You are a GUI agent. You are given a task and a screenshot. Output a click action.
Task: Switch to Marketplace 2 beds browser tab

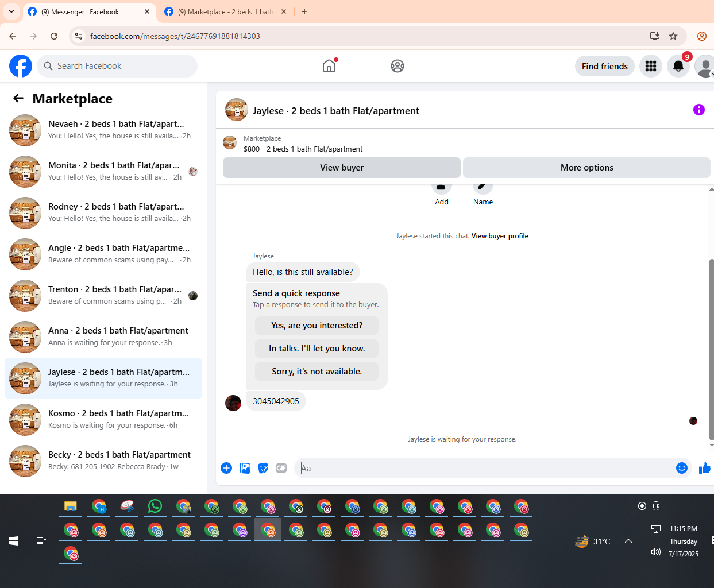point(225,11)
